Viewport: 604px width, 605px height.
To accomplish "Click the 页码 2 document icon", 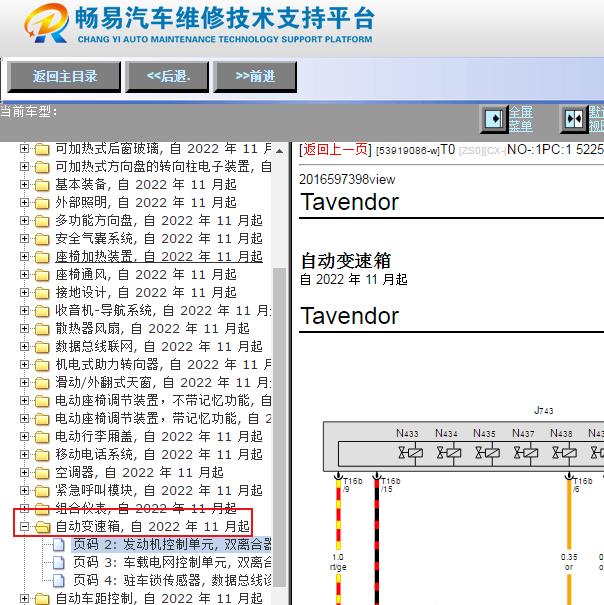I will point(59,545).
